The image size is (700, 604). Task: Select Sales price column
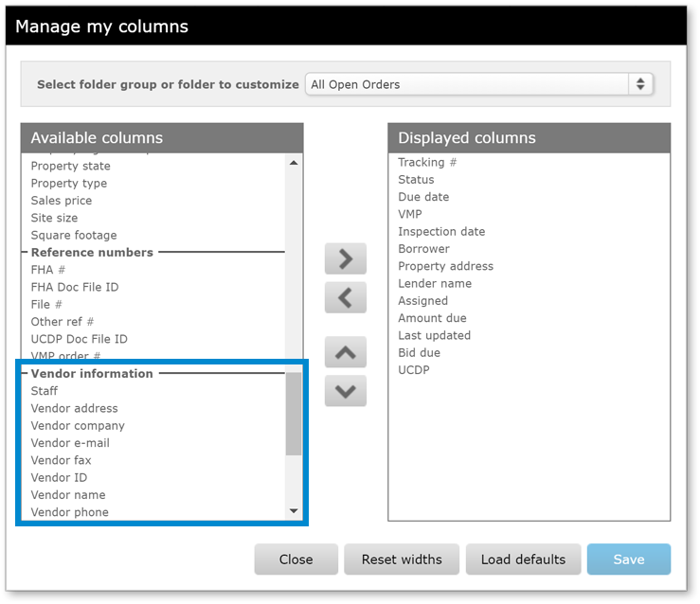click(x=62, y=201)
